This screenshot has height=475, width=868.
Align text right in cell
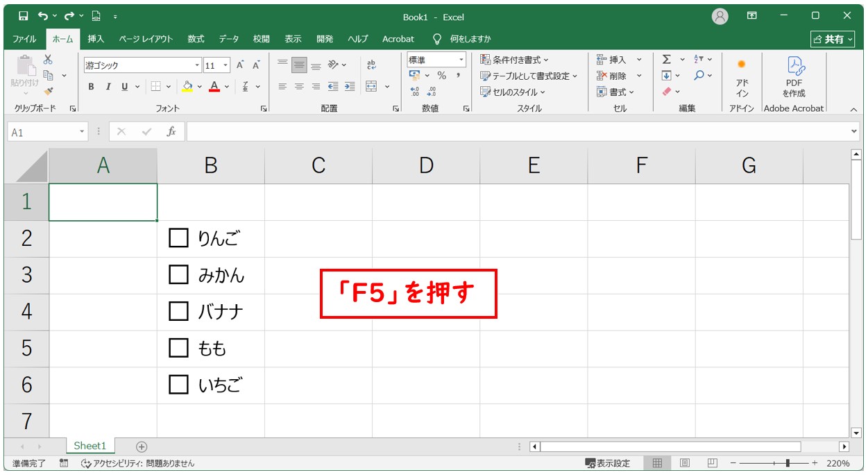316,87
